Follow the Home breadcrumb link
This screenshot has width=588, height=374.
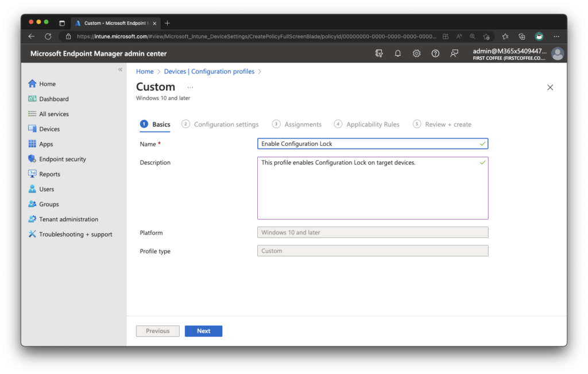point(145,71)
